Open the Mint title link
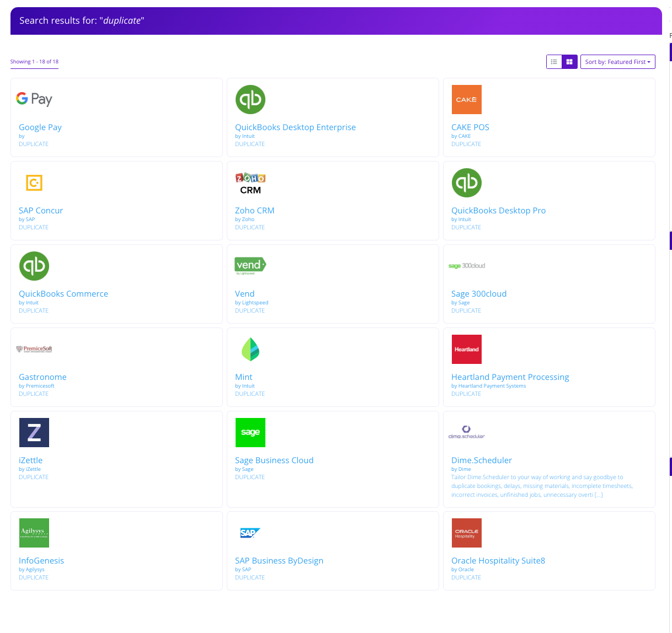Screen dimensions: 672x633 243,377
